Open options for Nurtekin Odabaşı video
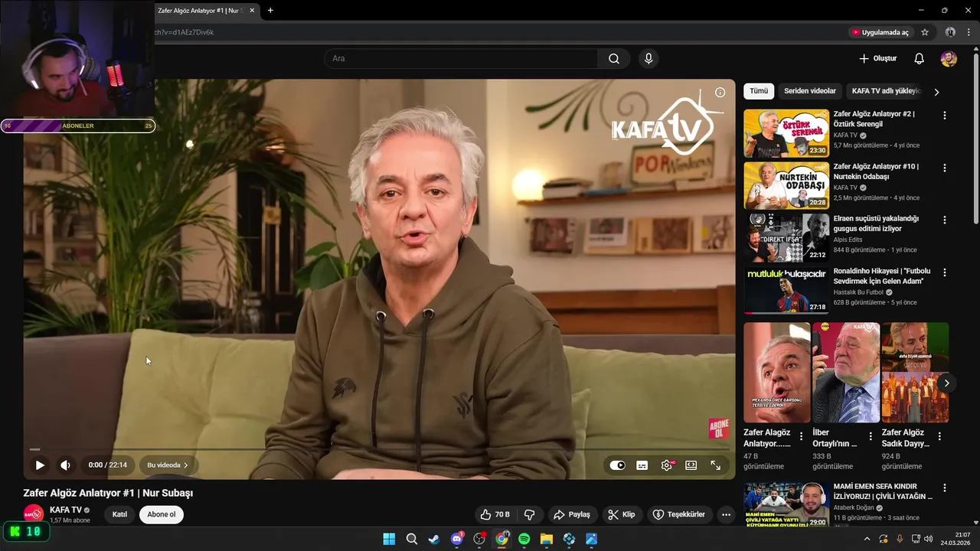This screenshot has height=551, width=980. coord(944,168)
